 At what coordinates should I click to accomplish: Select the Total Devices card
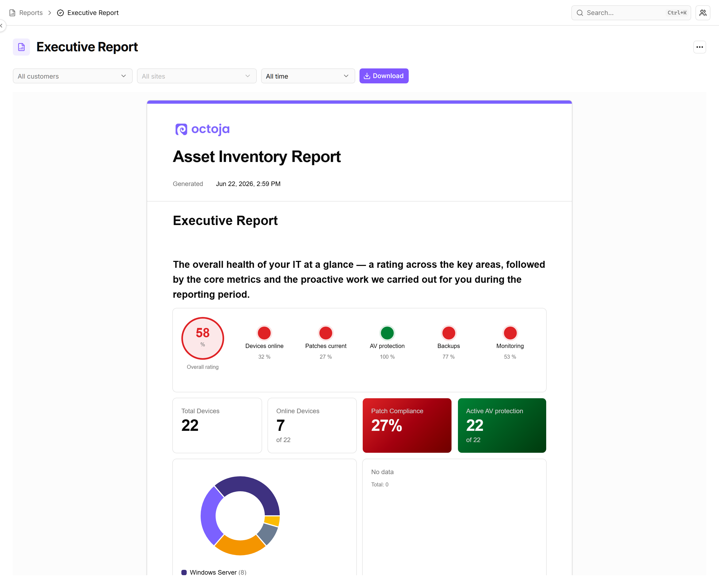[x=217, y=425]
